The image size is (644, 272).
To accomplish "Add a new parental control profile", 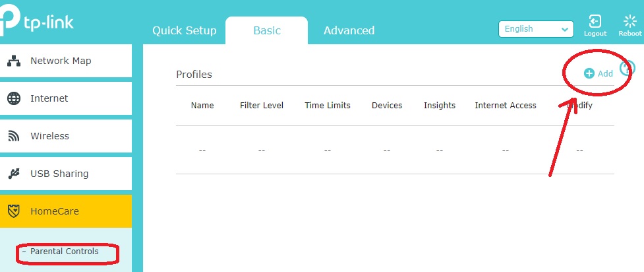I will pos(599,73).
